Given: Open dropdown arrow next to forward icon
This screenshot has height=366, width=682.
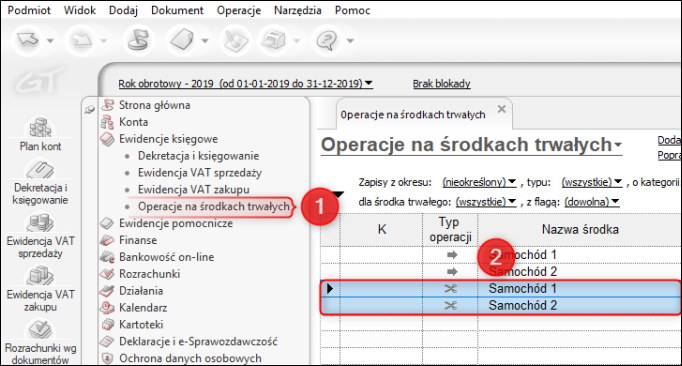Looking at the screenshot, I should [104, 41].
